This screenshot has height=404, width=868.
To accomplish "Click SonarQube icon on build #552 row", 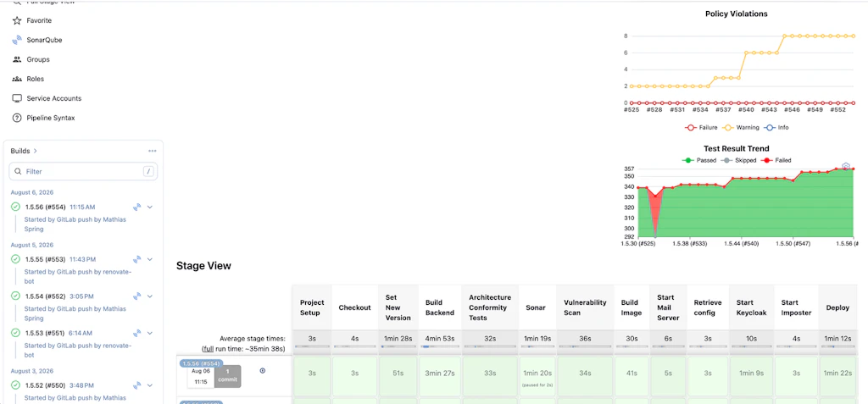I will tap(136, 296).
